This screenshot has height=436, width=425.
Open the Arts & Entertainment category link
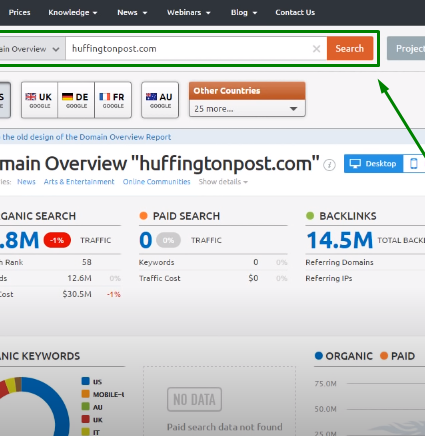pyautogui.click(x=79, y=182)
